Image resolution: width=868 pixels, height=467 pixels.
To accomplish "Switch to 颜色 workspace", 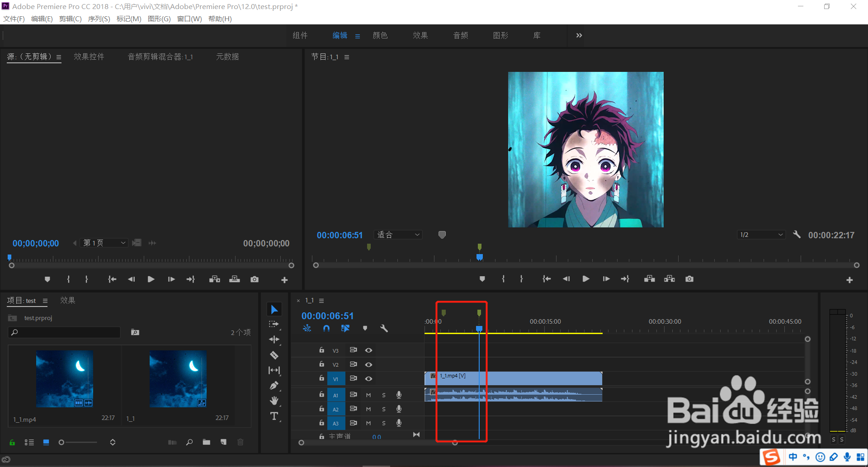I will tap(380, 35).
